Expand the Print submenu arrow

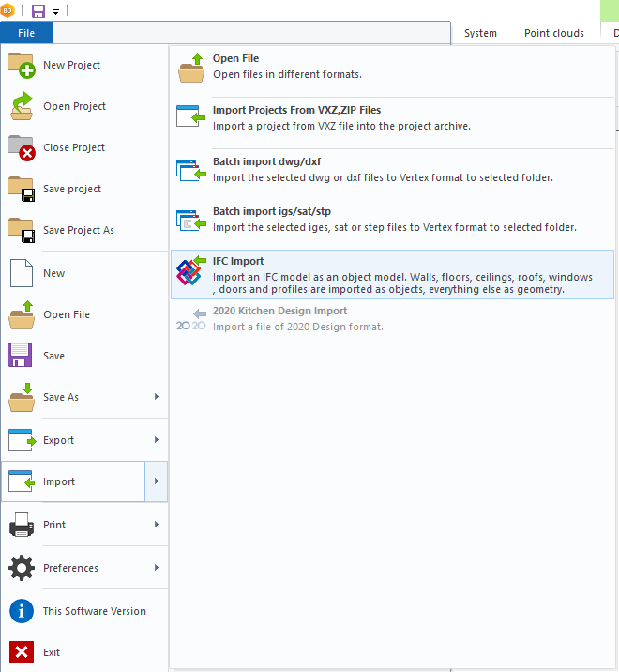157,524
